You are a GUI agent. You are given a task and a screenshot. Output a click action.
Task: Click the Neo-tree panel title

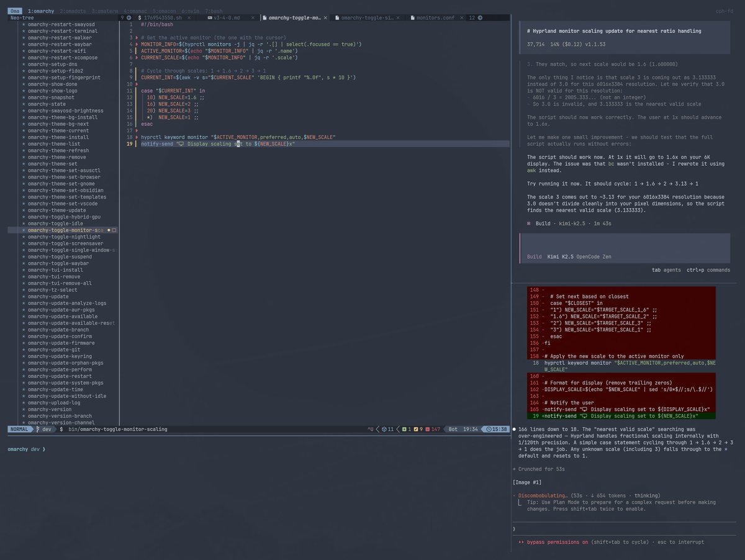(x=24, y=18)
